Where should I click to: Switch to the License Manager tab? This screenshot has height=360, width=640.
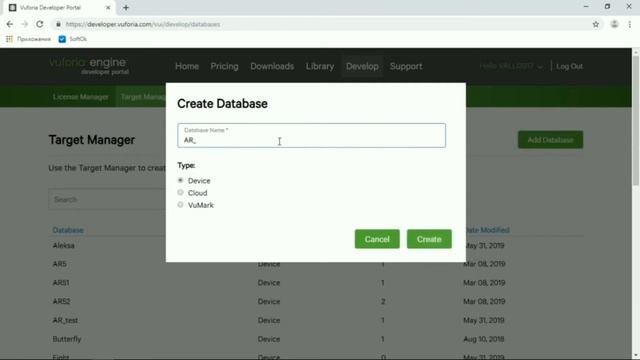80,97
